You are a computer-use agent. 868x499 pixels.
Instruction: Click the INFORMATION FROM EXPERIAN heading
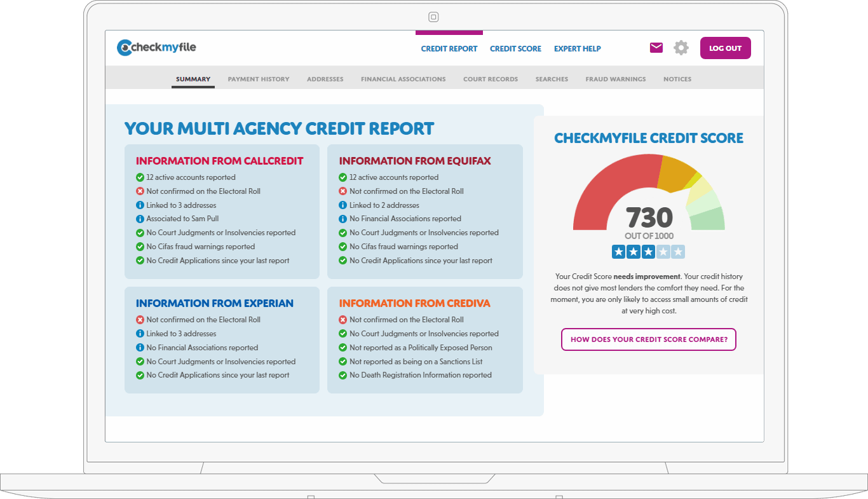click(x=215, y=303)
